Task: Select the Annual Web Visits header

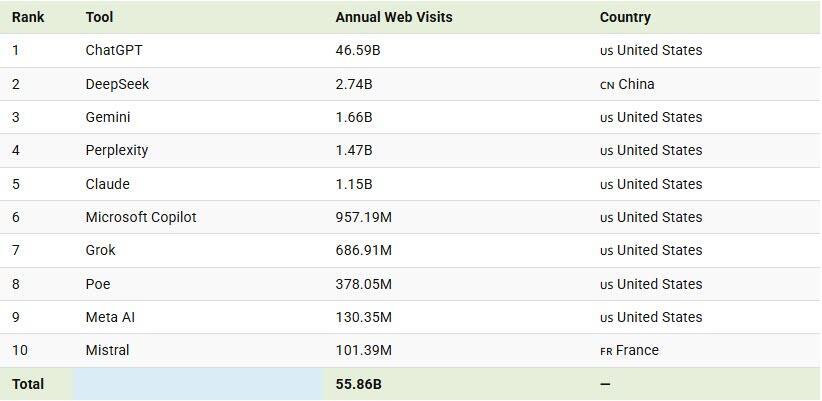Action: [393, 17]
